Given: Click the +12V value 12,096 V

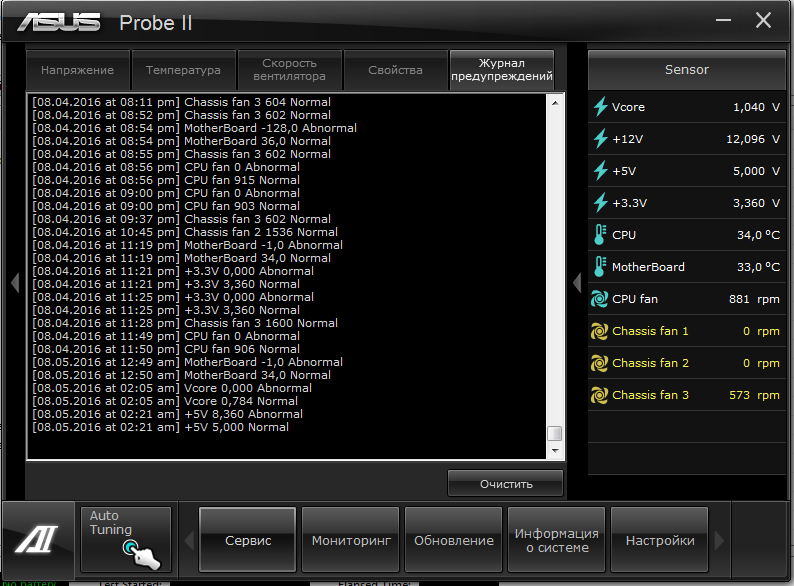Looking at the screenshot, I should tap(753, 139).
